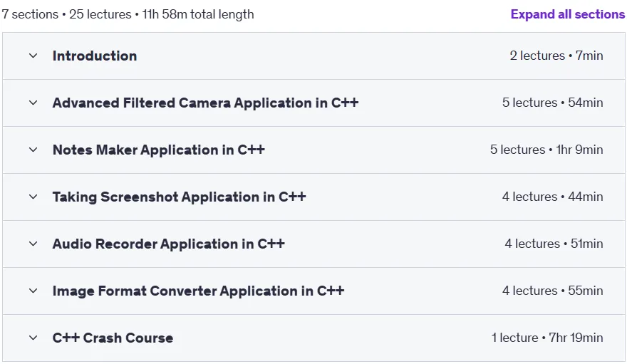
Task: Click chevron beside Advanced Filtered Camera Application
Action: (x=33, y=103)
